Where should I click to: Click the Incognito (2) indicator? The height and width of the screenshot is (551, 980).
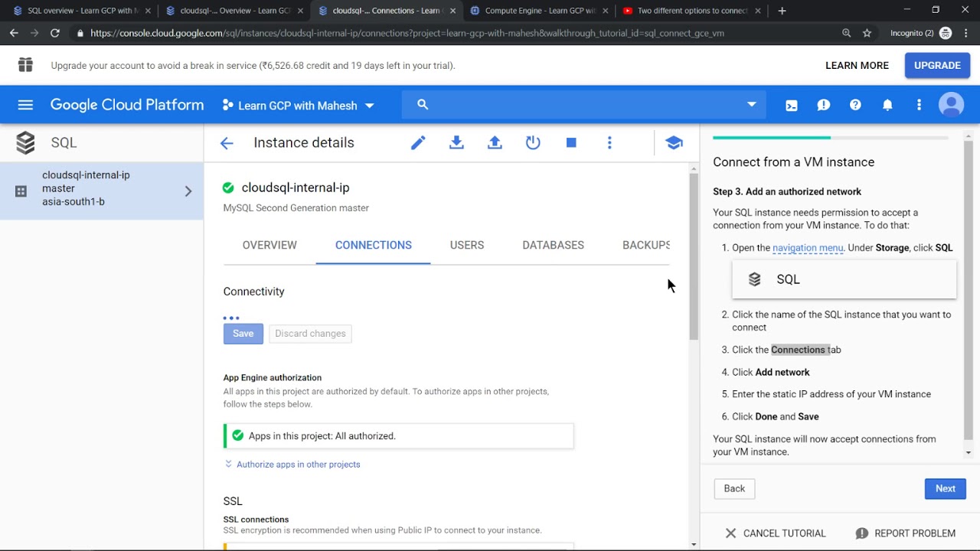coord(921,33)
